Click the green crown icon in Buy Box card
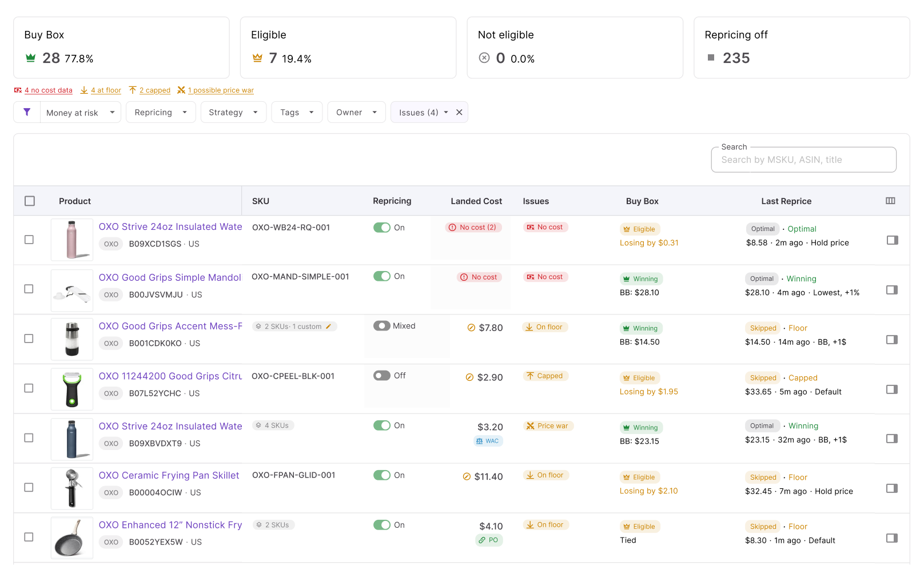Viewport: 924px width, 565px height. 31,58
